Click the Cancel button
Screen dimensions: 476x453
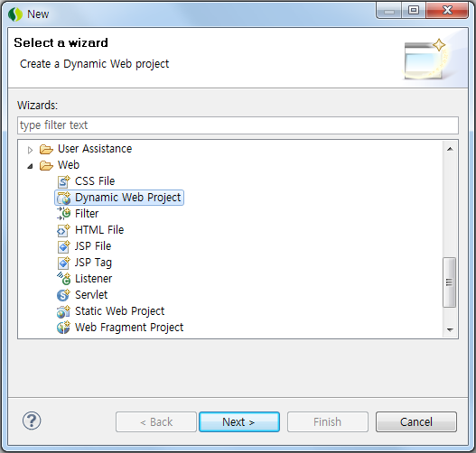(x=416, y=421)
